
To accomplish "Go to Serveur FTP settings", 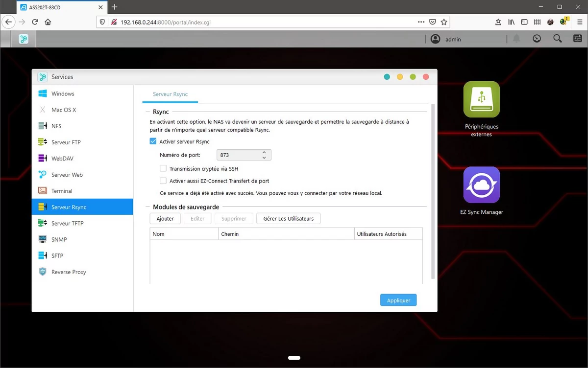I will tap(82, 142).
